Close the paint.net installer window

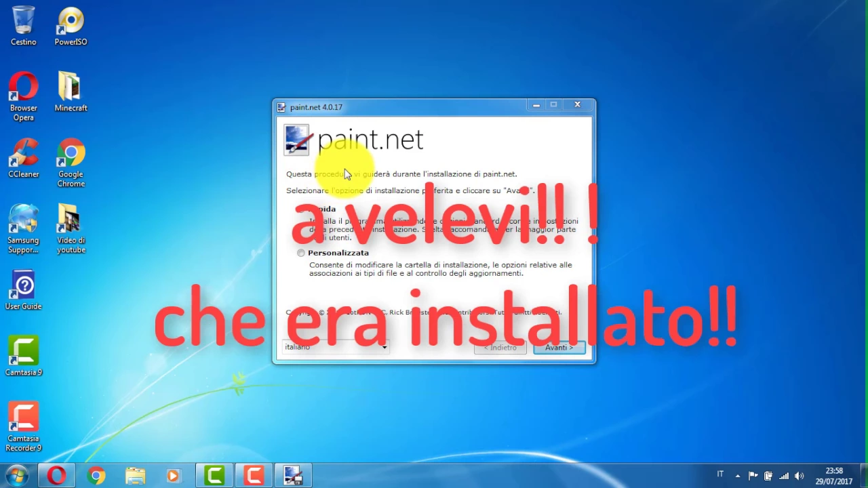[x=577, y=105]
